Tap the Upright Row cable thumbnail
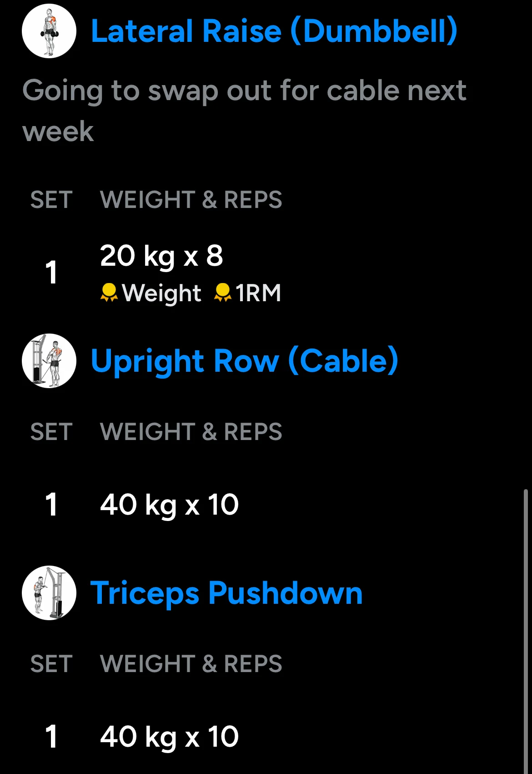The height and width of the screenshot is (774, 532). (x=49, y=361)
